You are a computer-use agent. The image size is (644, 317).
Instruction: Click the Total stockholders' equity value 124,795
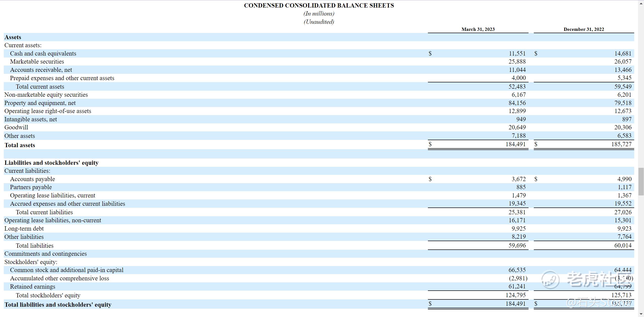point(515,295)
